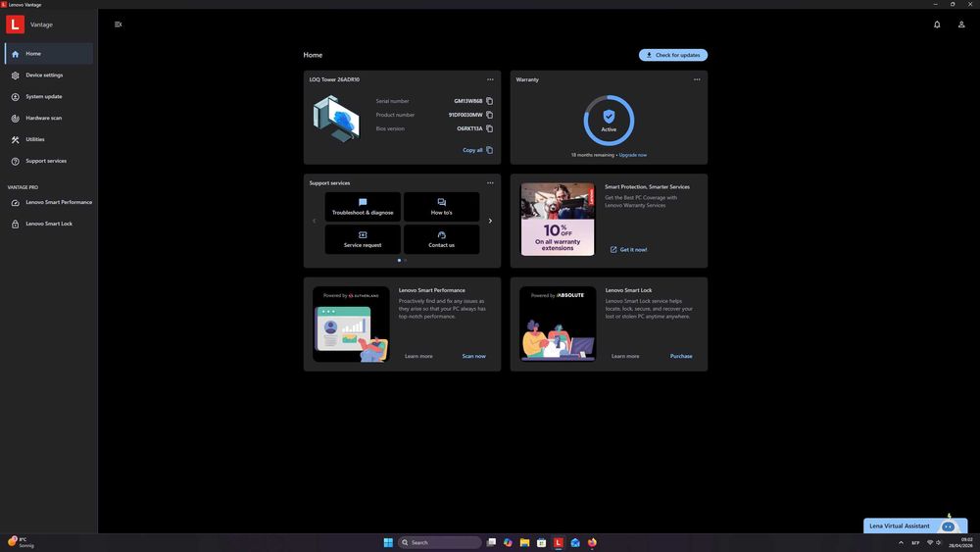Open more options on LOQ Tower card
This screenshot has height=552, width=980.
[490, 79]
